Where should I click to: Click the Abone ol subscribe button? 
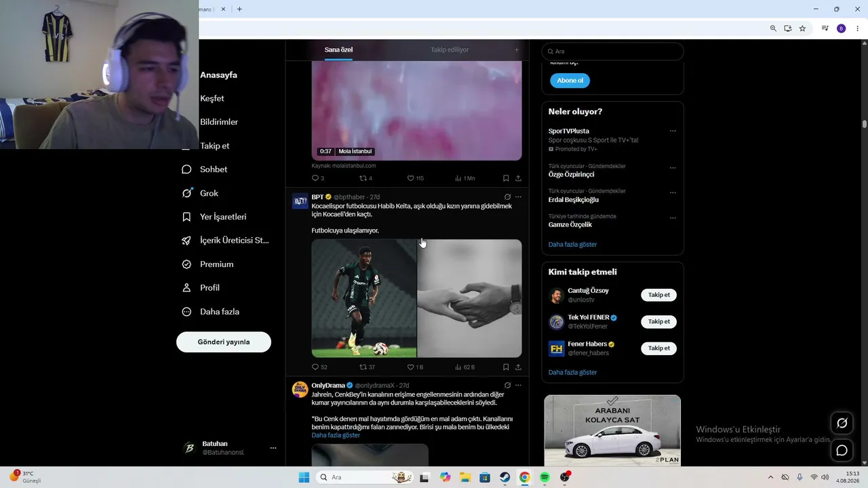[x=570, y=81]
